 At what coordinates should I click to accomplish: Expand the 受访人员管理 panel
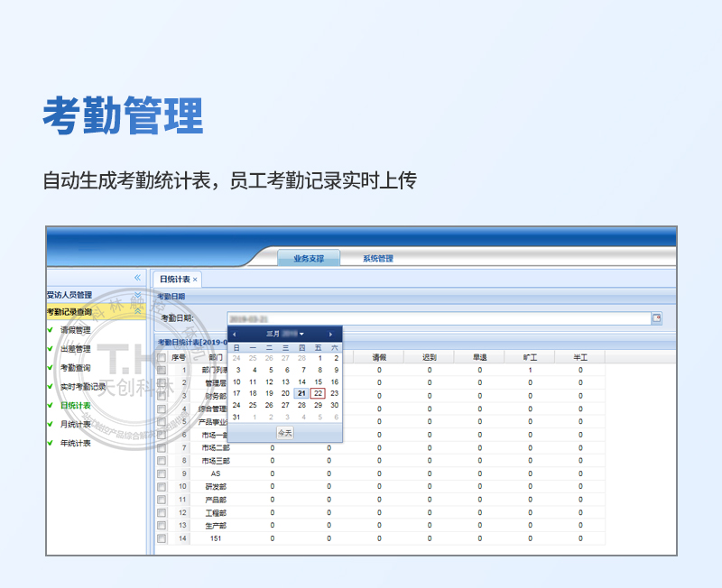click(137, 295)
